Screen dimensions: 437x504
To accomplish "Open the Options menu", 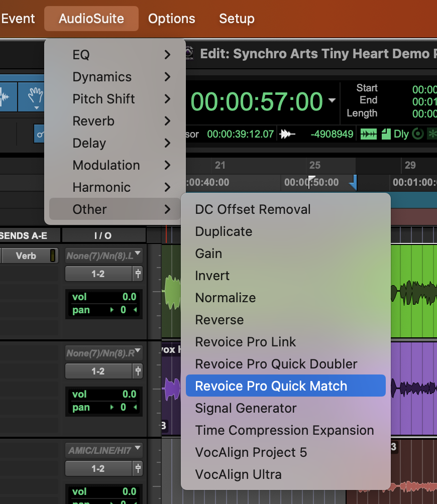I will pos(171,19).
